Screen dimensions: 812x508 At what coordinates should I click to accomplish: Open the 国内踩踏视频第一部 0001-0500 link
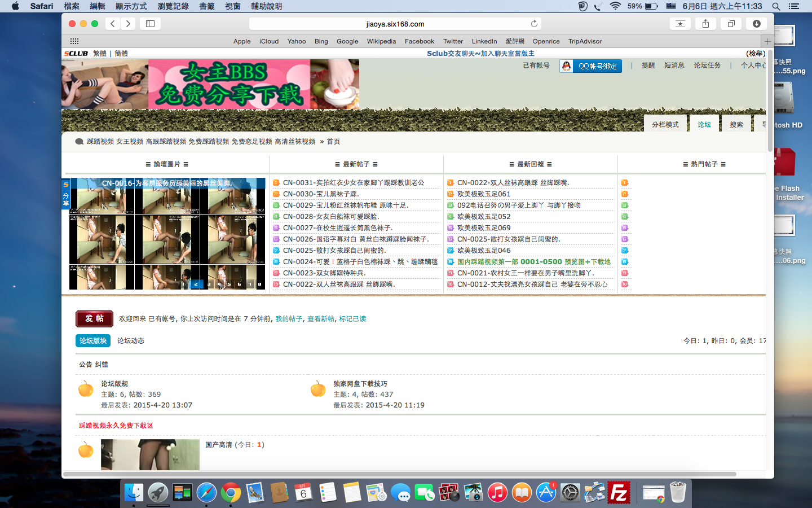pos(534,262)
